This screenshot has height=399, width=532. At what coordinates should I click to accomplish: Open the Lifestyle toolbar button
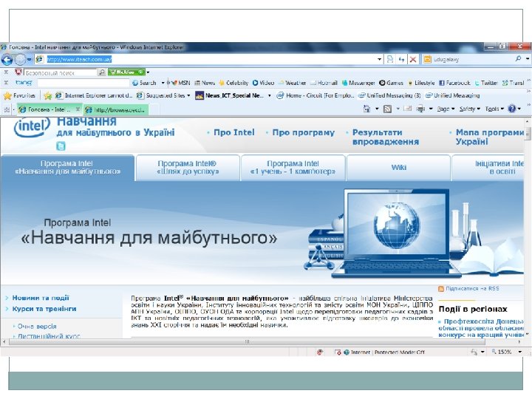tap(421, 83)
